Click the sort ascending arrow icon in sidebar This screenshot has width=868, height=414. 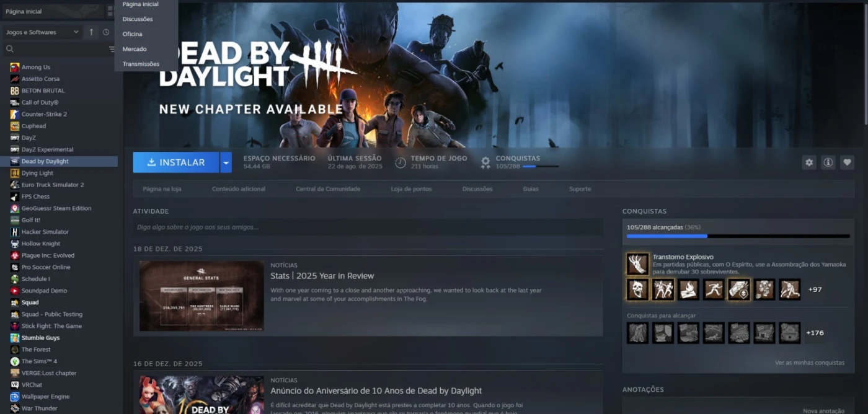point(92,32)
